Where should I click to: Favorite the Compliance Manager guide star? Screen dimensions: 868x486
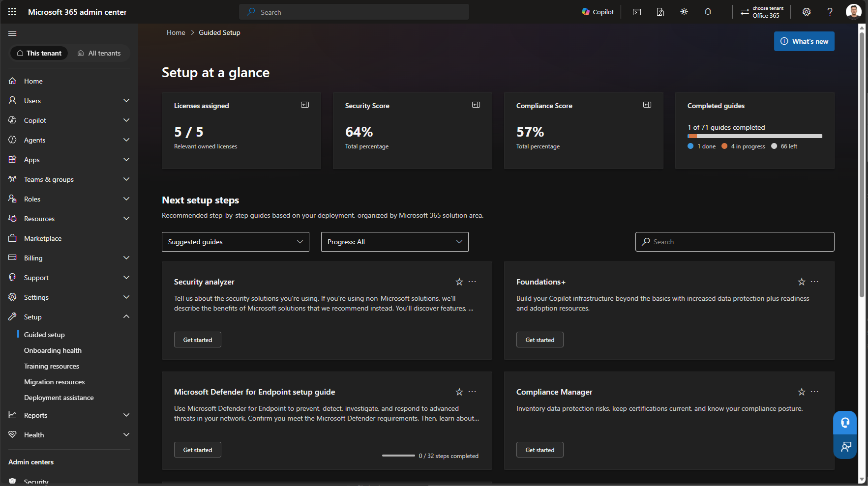click(x=802, y=392)
